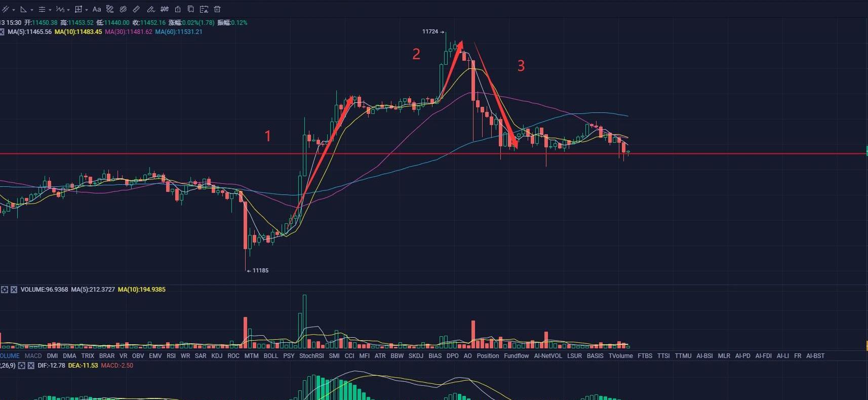868x400 pixels.
Task: Toggle the MACD indicator in indicator list
Action: coord(33,356)
